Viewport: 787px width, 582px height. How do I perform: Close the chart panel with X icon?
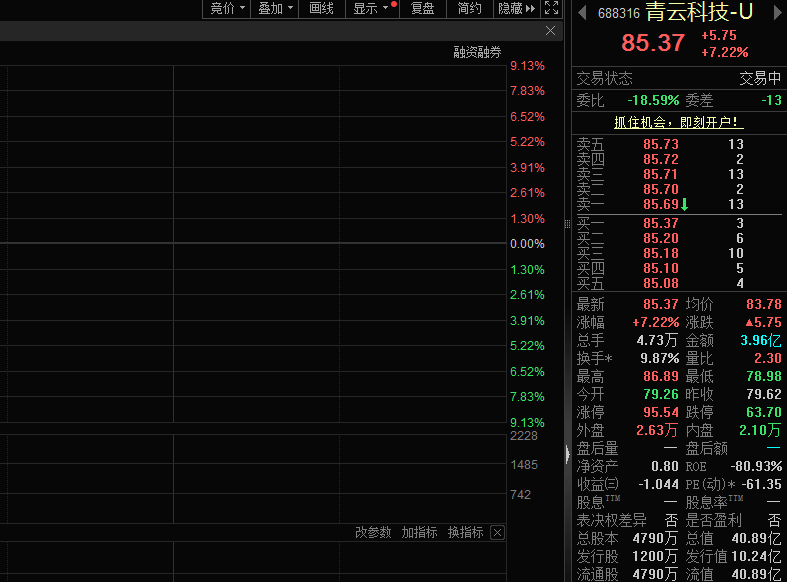[550, 32]
